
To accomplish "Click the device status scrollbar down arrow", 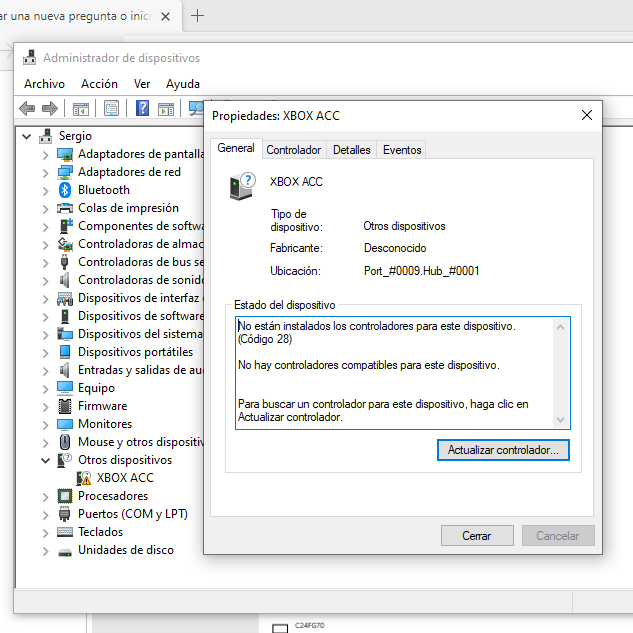I will (x=560, y=420).
